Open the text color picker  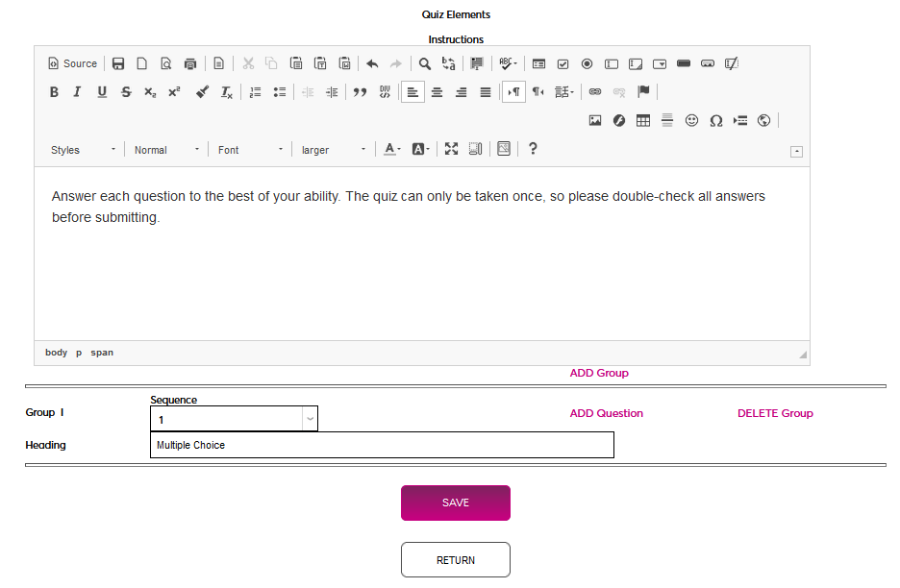pyautogui.click(x=391, y=149)
